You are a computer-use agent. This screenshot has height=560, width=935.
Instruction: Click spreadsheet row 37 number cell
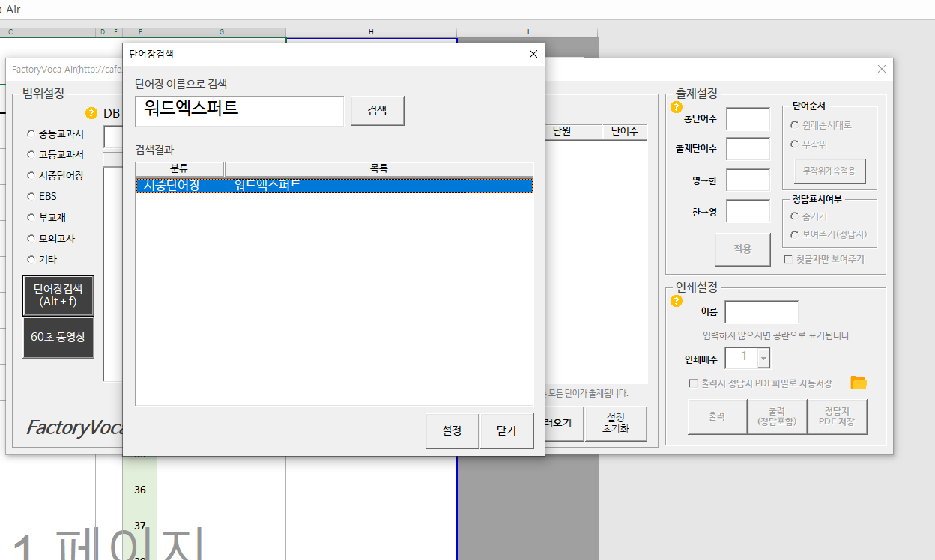140,526
